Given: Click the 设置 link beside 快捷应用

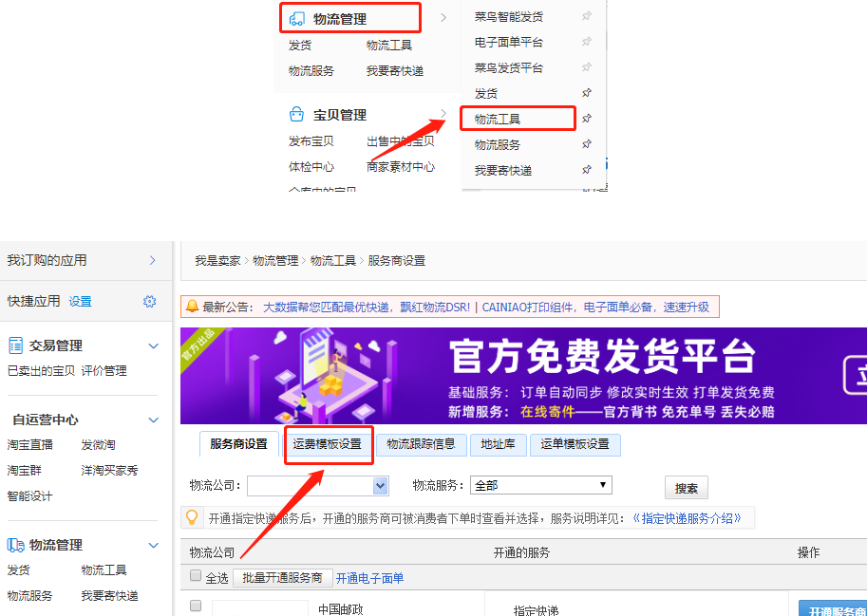Looking at the screenshot, I should tap(80, 302).
